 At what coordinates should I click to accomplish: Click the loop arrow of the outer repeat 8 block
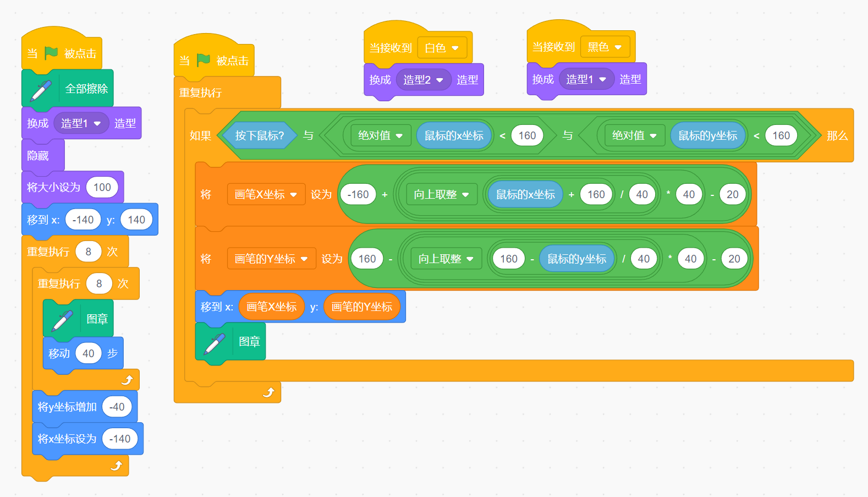click(x=117, y=466)
